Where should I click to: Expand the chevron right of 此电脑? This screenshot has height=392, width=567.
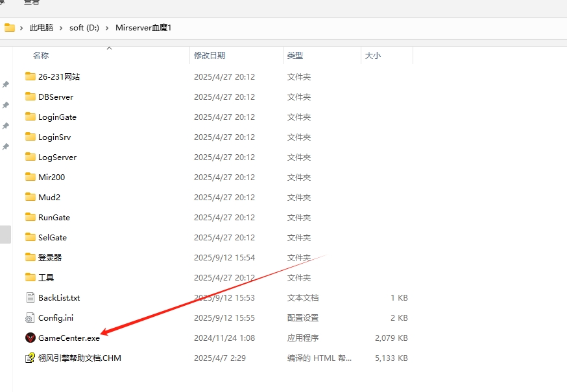click(x=62, y=28)
